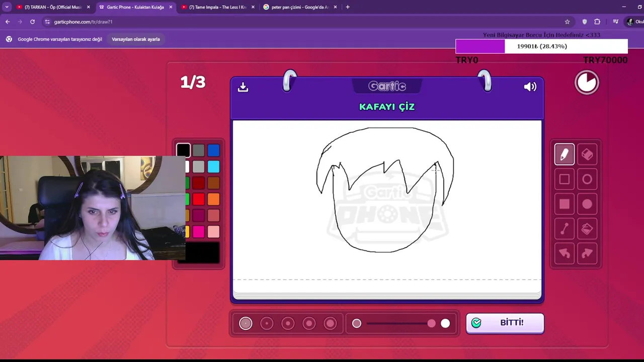Select the middle brush size
This screenshot has height=362, width=644.
tap(288, 323)
